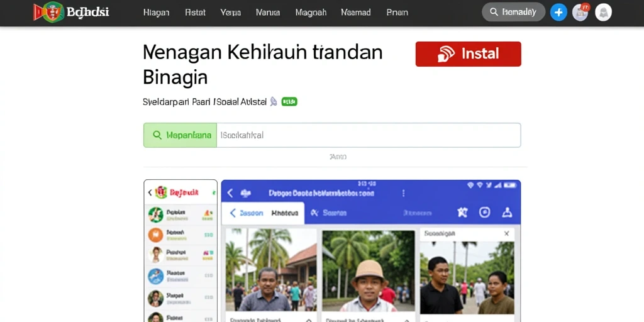This screenshot has width=644, height=322.
Task: Open the Hiagan menu item
Action: [156, 13]
